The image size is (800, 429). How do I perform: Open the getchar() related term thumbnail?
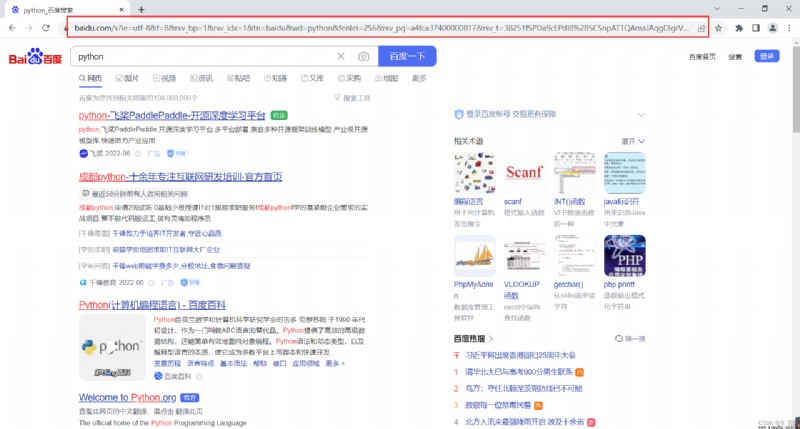574,256
